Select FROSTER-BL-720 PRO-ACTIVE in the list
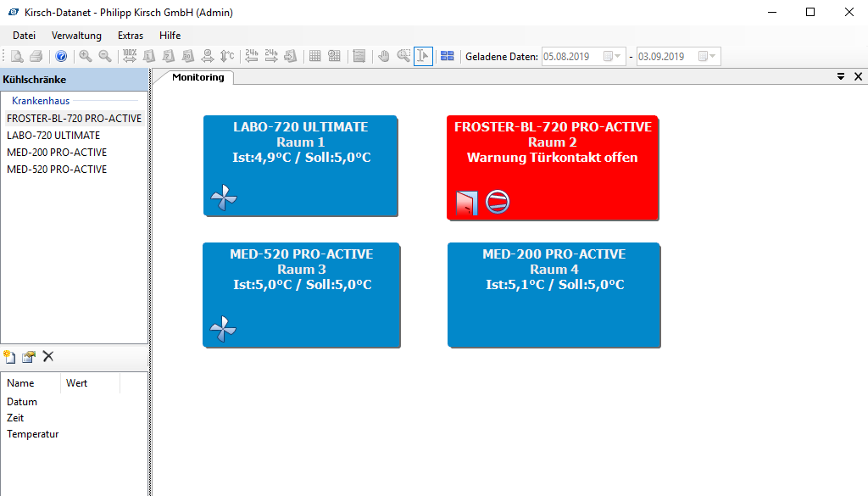The image size is (868, 496). tap(75, 119)
